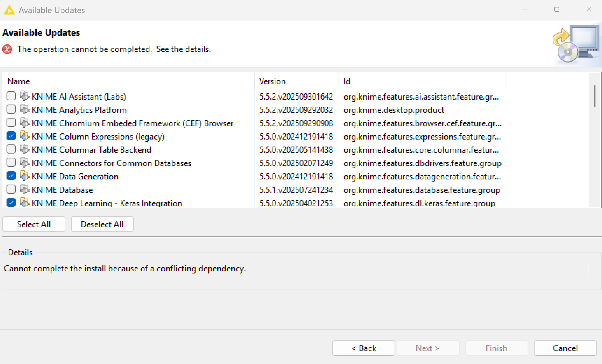602x364 pixels.
Task: Click the KNIME triangle logo in title bar
Action: click(9, 10)
